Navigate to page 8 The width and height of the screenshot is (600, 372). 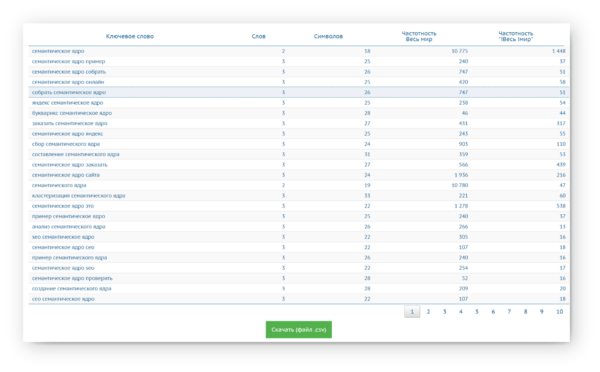pyautogui.click(x=525, y=312)
